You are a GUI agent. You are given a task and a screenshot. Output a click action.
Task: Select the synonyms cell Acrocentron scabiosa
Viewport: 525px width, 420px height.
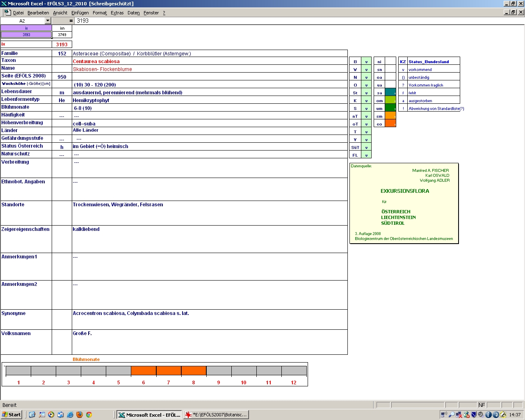click(x=210, y=320)
